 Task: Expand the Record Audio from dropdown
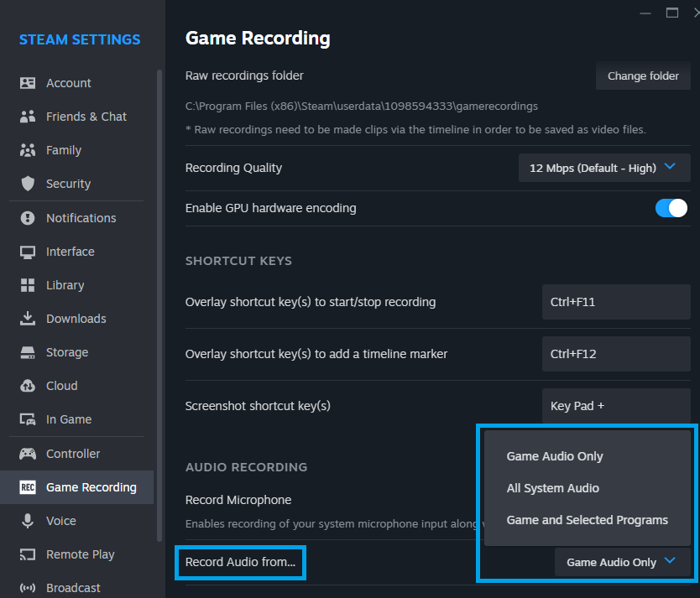point(622,562)
